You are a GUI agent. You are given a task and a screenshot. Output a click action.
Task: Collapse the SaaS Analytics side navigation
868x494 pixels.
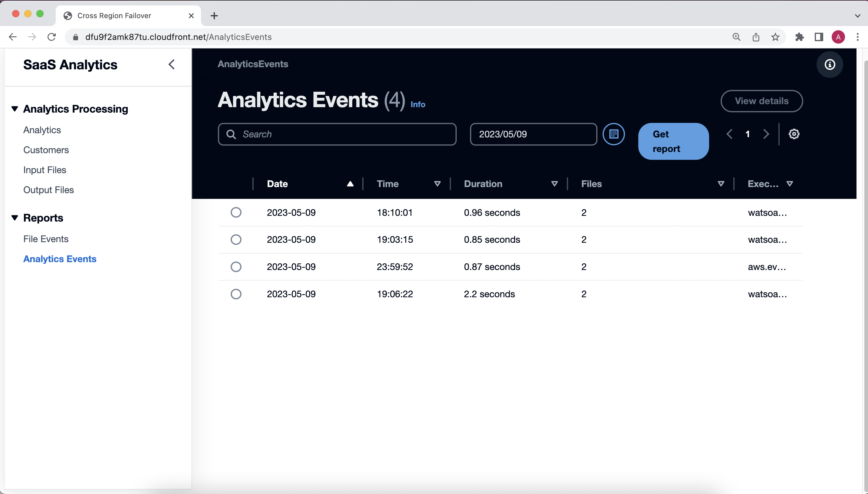(x=172, y=64)
